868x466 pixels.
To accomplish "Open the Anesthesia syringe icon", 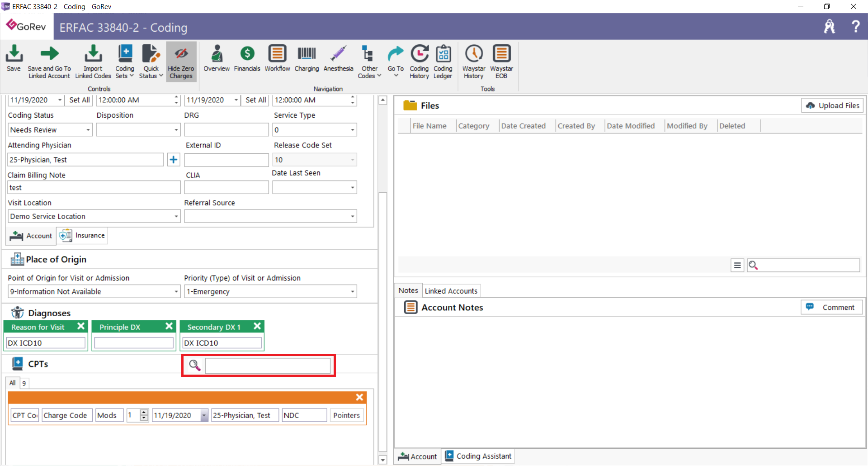I will pos(338,58).
